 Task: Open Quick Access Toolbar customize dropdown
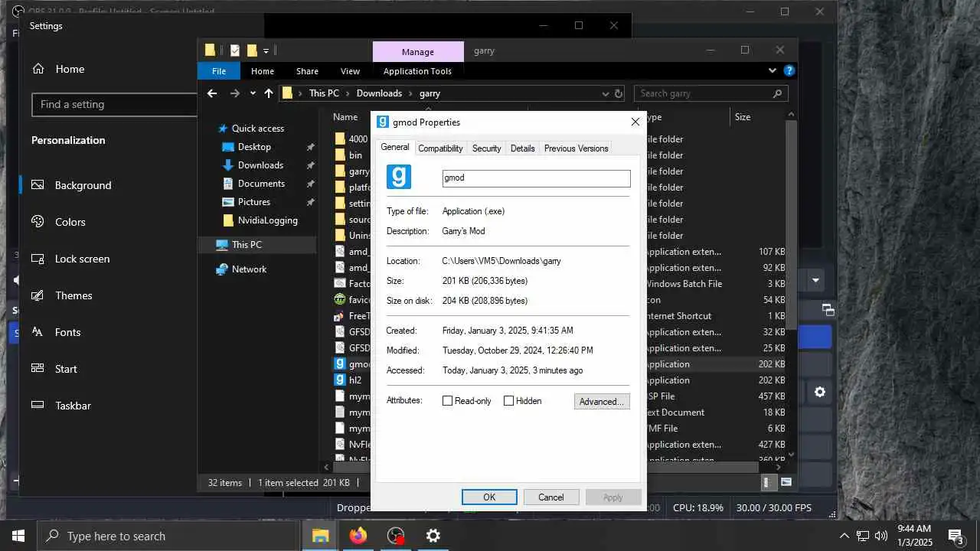click(266, 51)
